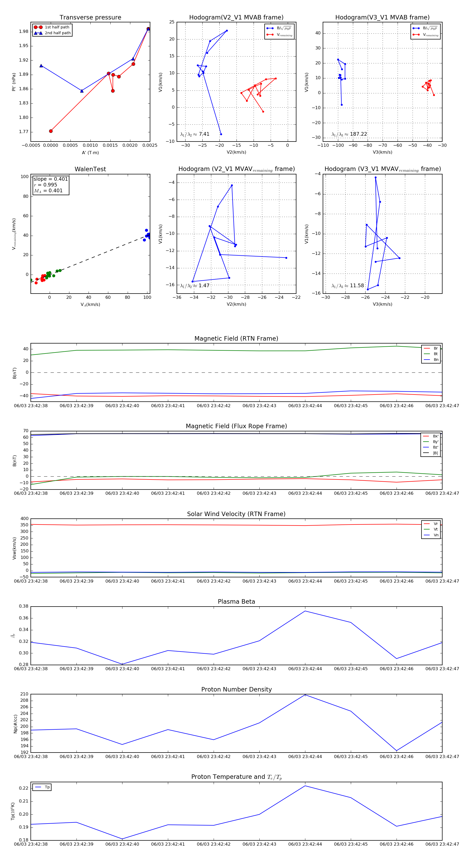Click the "Proton Temperature and Te/Tp" title
473x868 pixels.
click(x=236, y=777)
